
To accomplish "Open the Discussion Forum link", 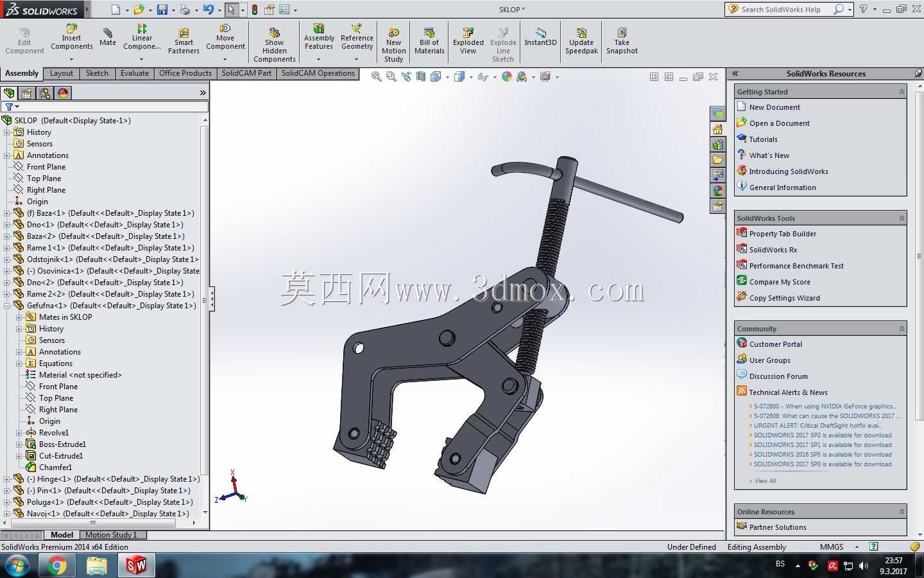I will pyautogui.click(x=778, y=376).
